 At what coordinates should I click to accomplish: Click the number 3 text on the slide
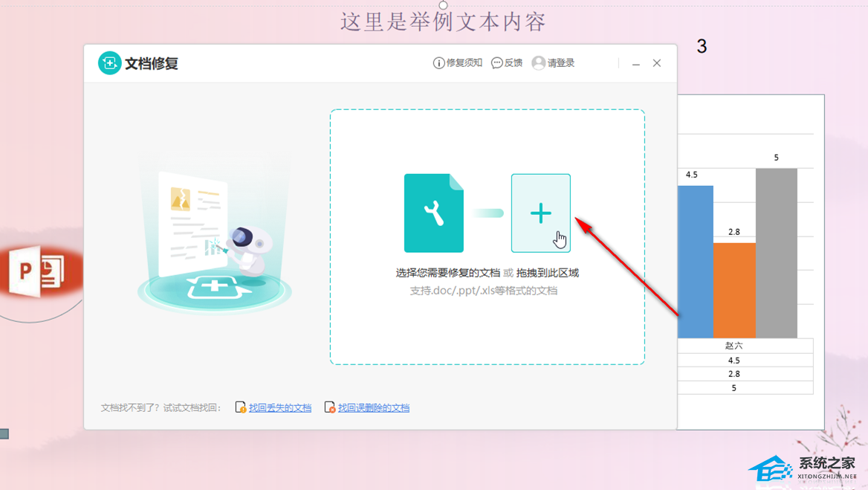pos(702,47)
